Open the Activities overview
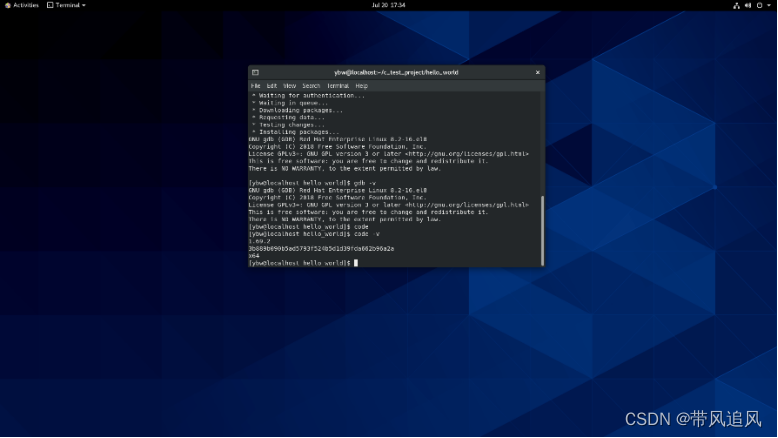The image size is (778, 438). tap(22, 5)
